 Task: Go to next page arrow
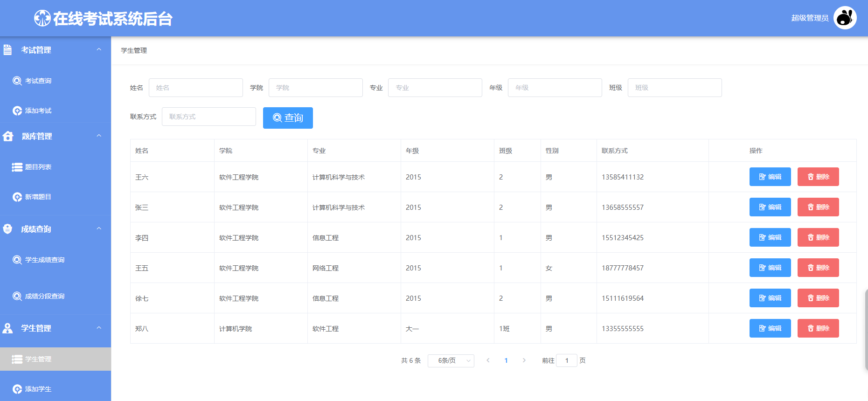524,360
